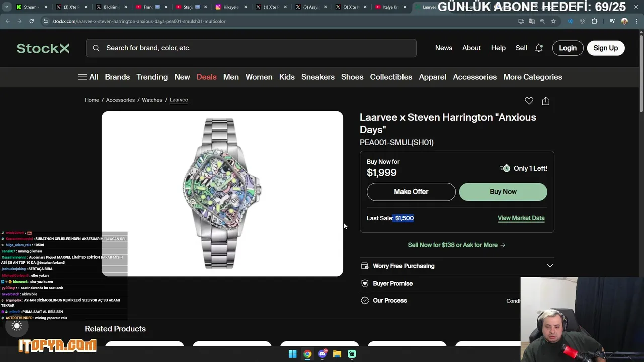Click the watch product image

(x=222, y=194)
